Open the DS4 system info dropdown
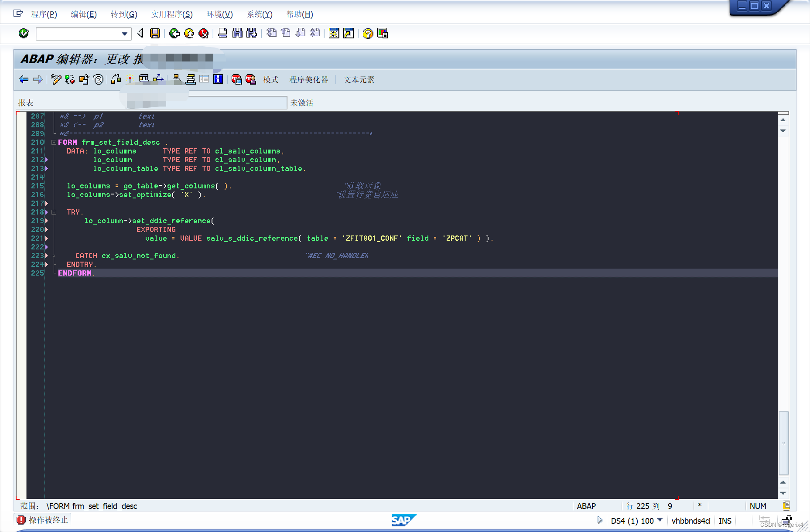Image resolution: width=810 pixels, height=532 pixels. click(x=660, y=520)
